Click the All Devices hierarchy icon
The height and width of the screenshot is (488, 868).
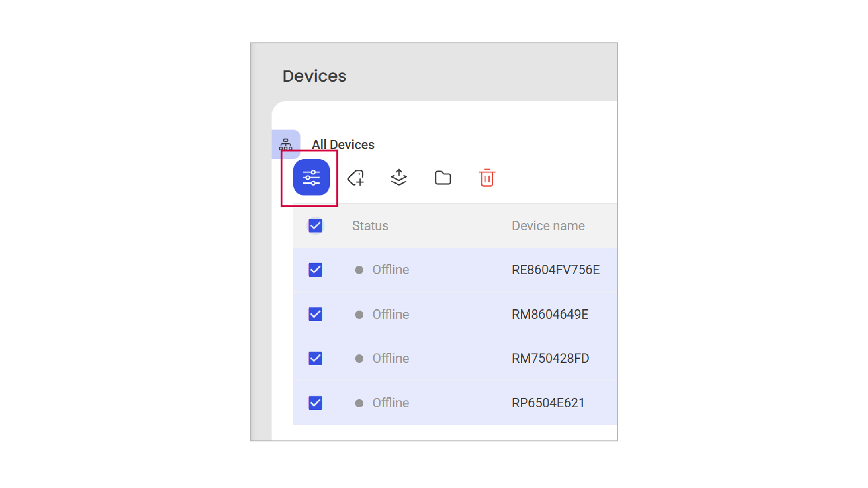pyautogui.click(x=286, y=144)
